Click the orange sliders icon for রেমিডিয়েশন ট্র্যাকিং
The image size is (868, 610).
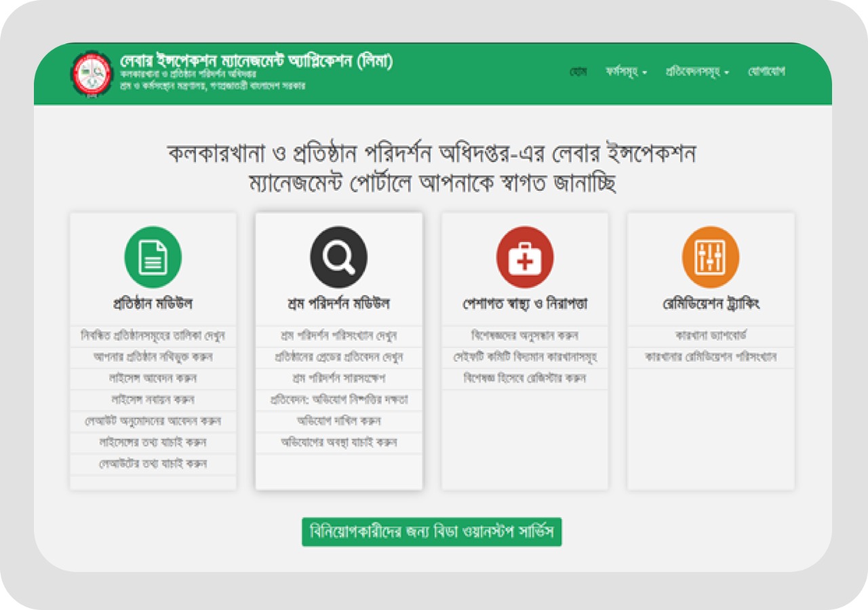pos(710,257)
